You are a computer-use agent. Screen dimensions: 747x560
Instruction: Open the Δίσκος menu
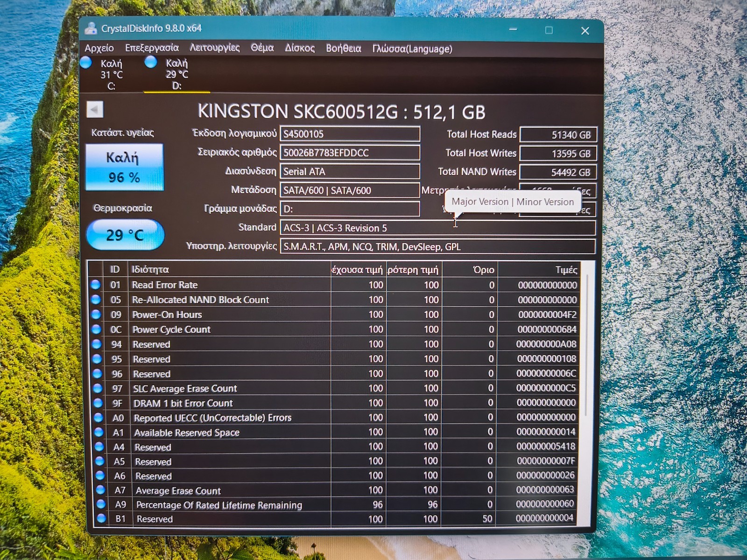coord(300,48)
